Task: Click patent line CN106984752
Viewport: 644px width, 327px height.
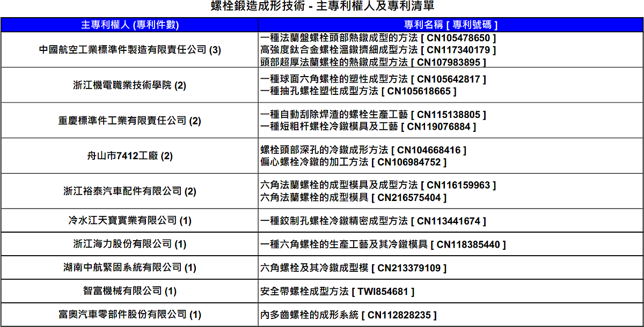Action: tap(354, 162)
